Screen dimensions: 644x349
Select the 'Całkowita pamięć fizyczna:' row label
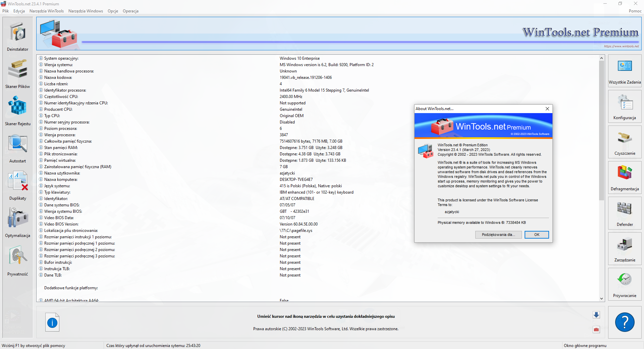[68, 141]
